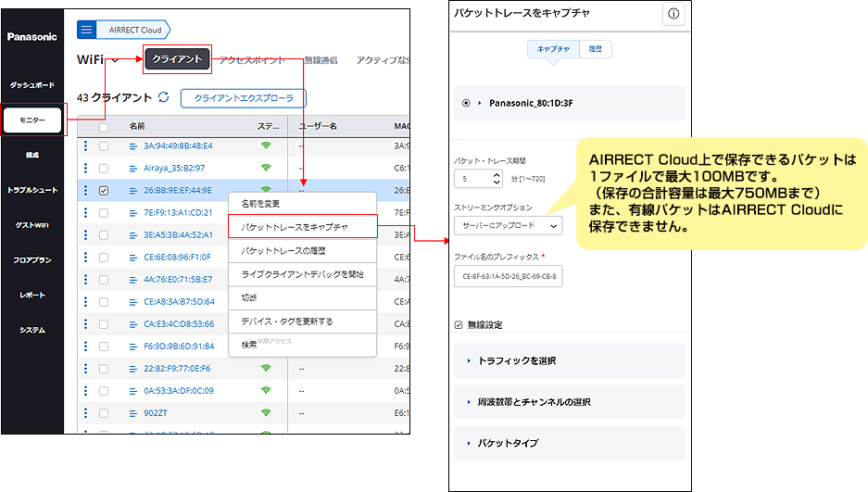Expand the パケットタイプ section
The height and width of the screenshot is (492, 868).
pyautogui.click(x=569, y=443)
